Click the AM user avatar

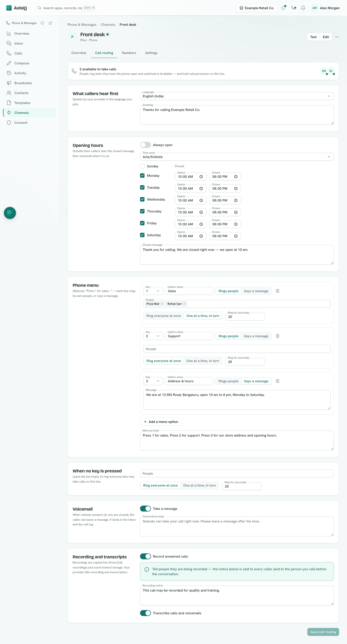click(314, 8)
